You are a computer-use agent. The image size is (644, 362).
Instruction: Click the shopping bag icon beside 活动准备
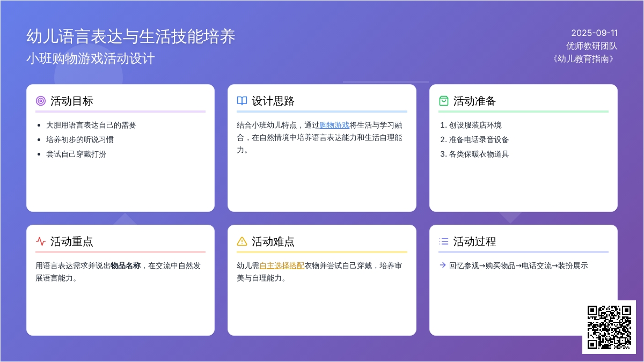pyautogui.click(x=443, y=101)
